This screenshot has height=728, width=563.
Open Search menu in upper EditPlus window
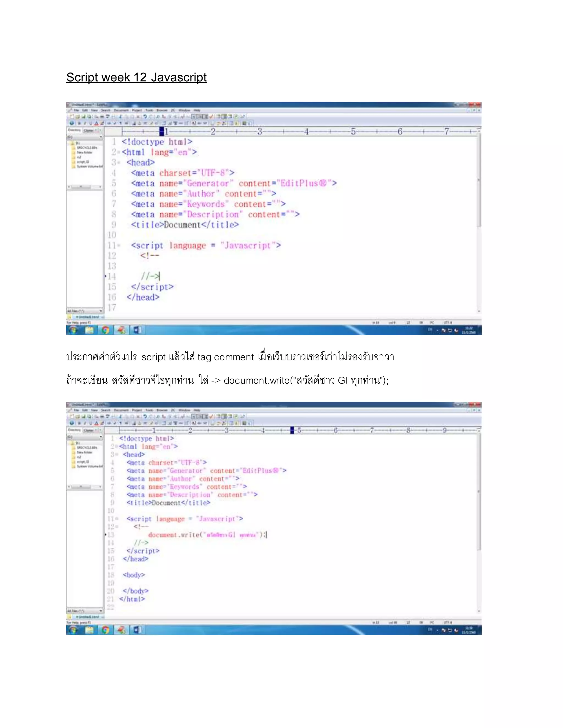click(x=106, y=110)
